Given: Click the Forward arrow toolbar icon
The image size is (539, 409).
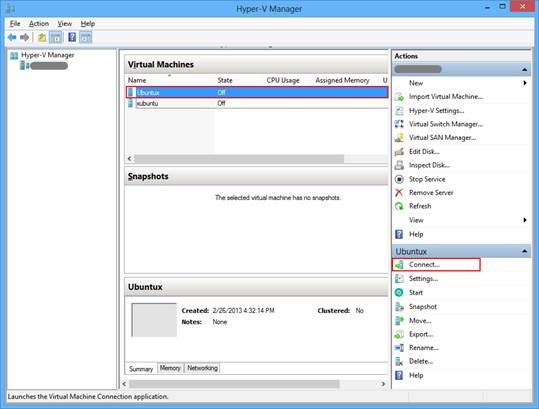Looking at the screenshot, I should pos(24,37).
